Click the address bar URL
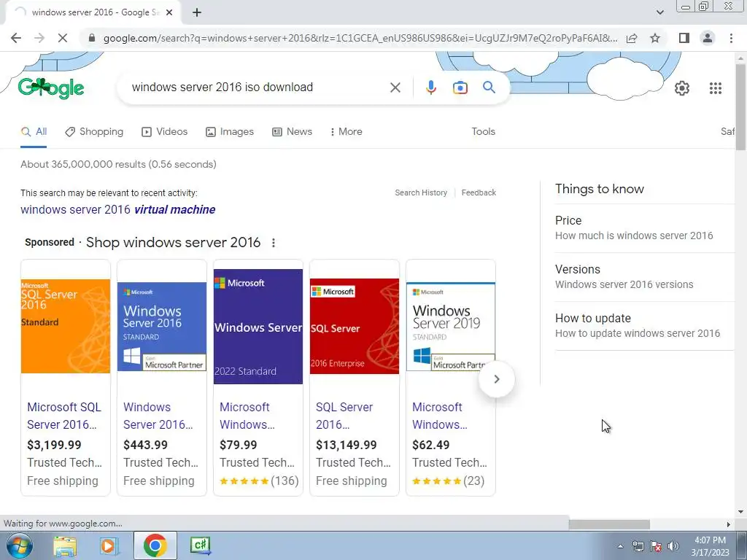 pyautogui.click(x=360, y=38)
